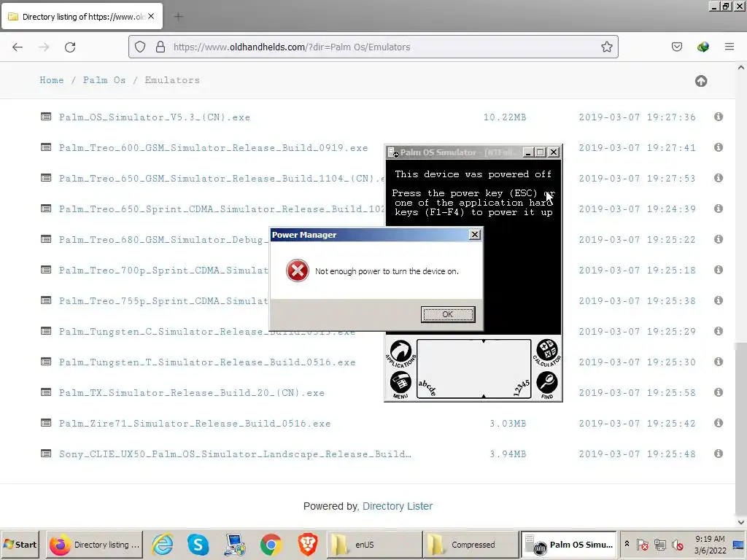Viewport: 747px width, 560px height.
Task: Launch Skype from the taskbar
Action: [x=198, y=544]
